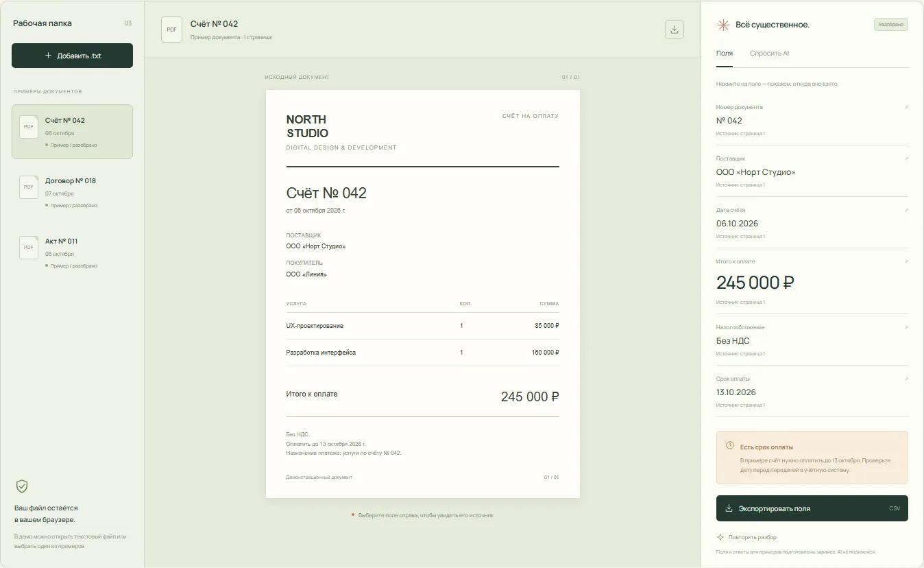Viewport: 924px width, 568px height.
Task: Click the Счёт № 042 heading in the document preview
Action: (x=326, y=193)
